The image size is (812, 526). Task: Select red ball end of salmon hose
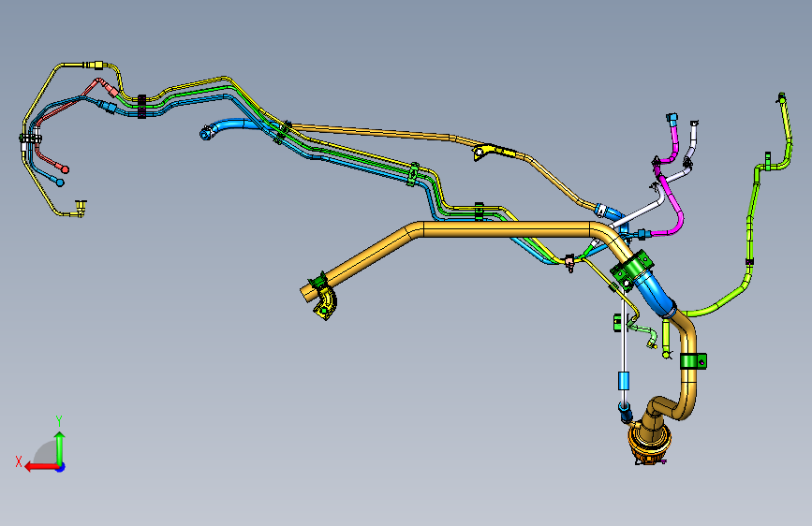tap(66, 169)
